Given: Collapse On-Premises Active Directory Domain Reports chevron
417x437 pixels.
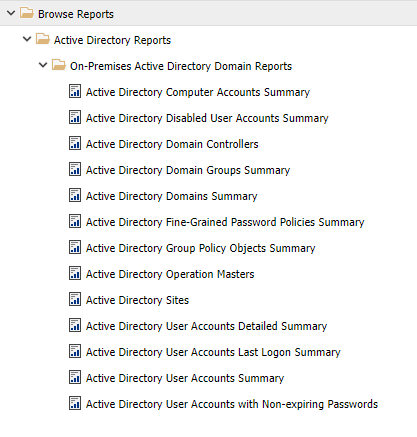Looking at the screenshot, I should point(43,65).
